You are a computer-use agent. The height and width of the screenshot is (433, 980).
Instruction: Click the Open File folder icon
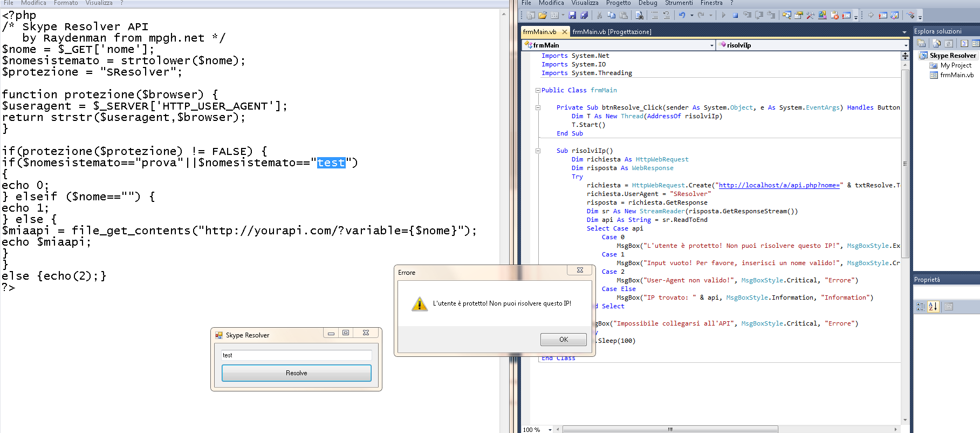(x=543, y=15)
